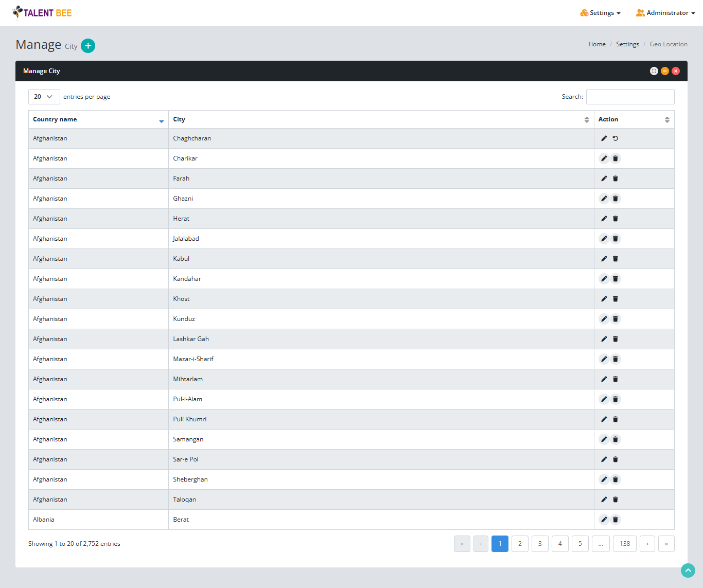Click the delete trash icon for Herat
The width and height of the screenshot is (703, 588).
click(616, 219)
